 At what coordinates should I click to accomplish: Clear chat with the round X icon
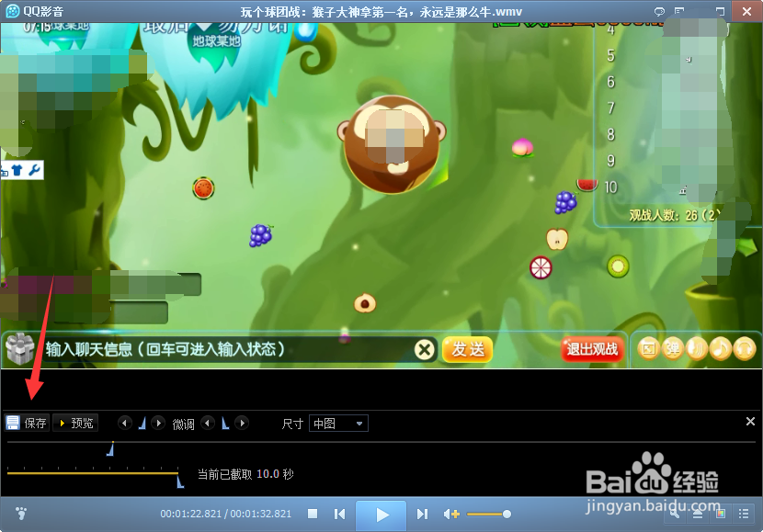425,350
